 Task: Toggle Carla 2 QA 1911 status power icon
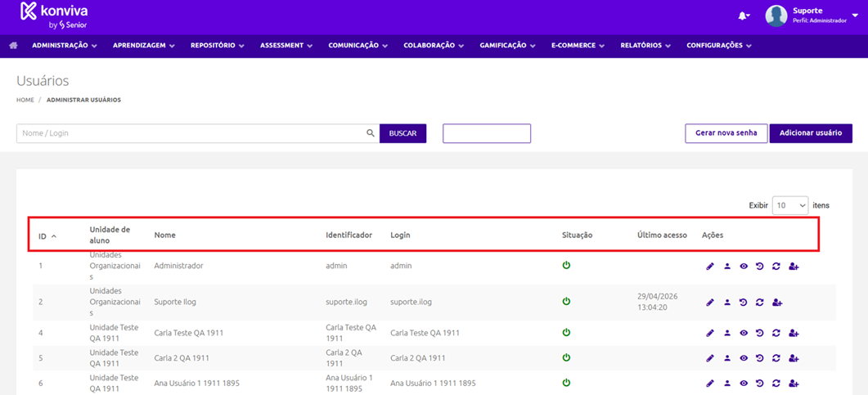point(566,357)
